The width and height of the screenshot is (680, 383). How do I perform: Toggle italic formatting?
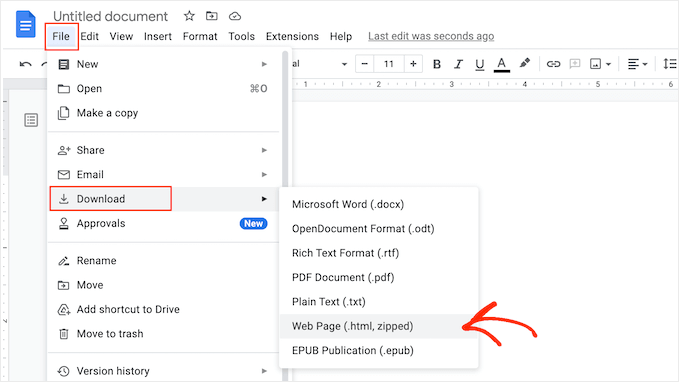click(x=458, y=64)
